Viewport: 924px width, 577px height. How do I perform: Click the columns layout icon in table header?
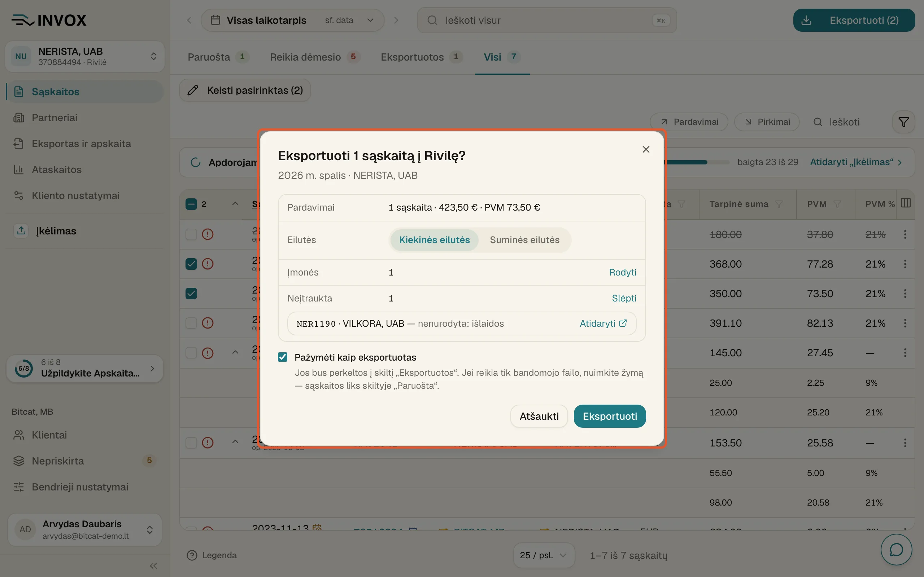[906, 203]
